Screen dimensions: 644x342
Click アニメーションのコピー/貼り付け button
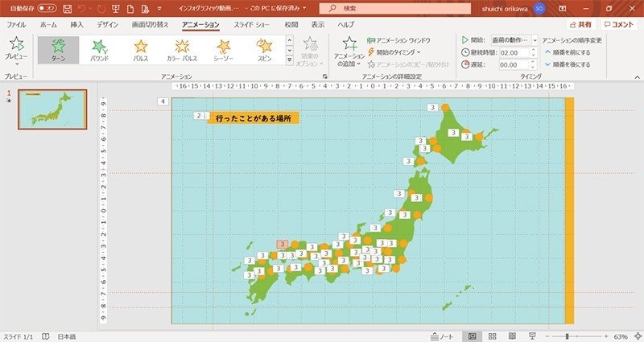(x=408, y=64)
